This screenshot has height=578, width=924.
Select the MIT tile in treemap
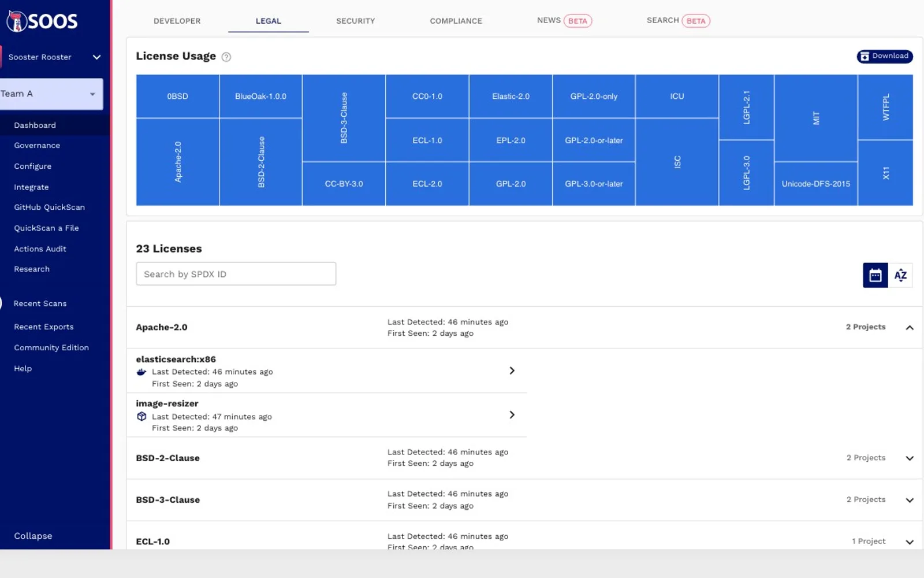[816, 118]
